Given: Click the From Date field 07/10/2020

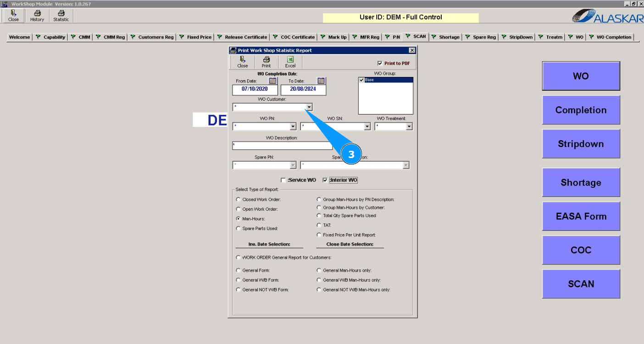Looking at the screenshot, I should tap(255, 89).
